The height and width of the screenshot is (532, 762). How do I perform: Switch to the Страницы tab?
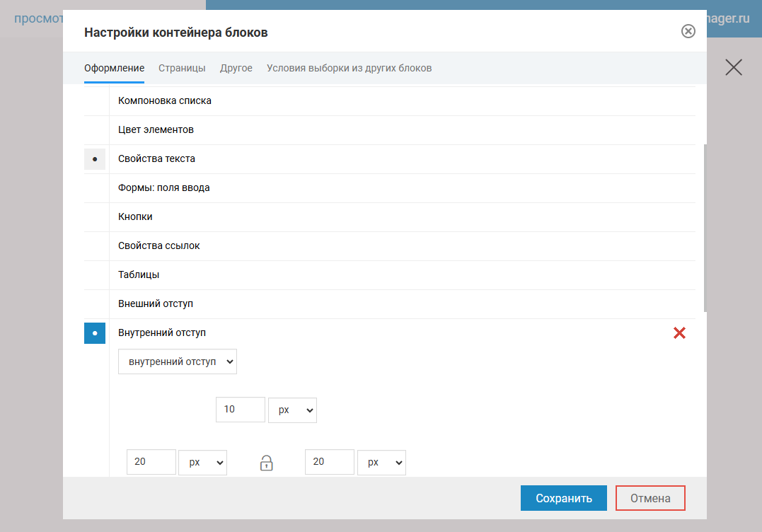[182, 69]
